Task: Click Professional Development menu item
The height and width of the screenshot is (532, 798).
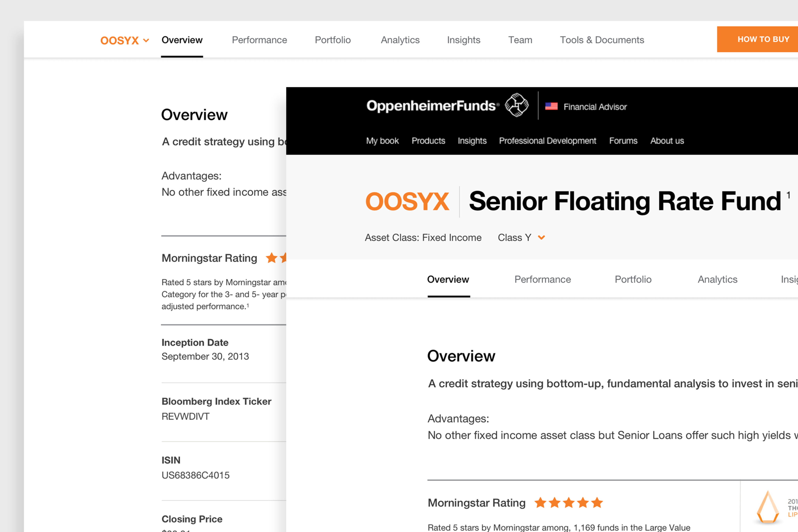Action: pyautogui.click(x=547, y=141)
